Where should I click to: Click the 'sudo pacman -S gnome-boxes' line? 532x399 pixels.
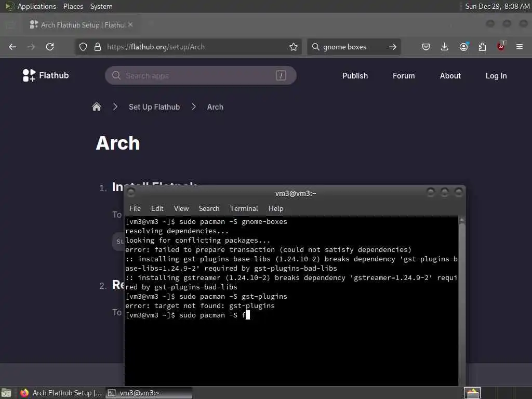(206, 221)
